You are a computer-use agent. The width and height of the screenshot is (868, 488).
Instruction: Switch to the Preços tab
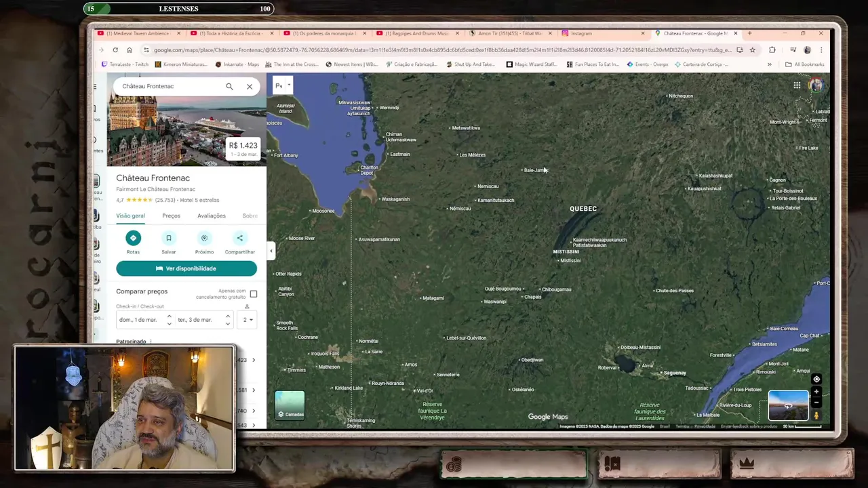click(171, 216)
